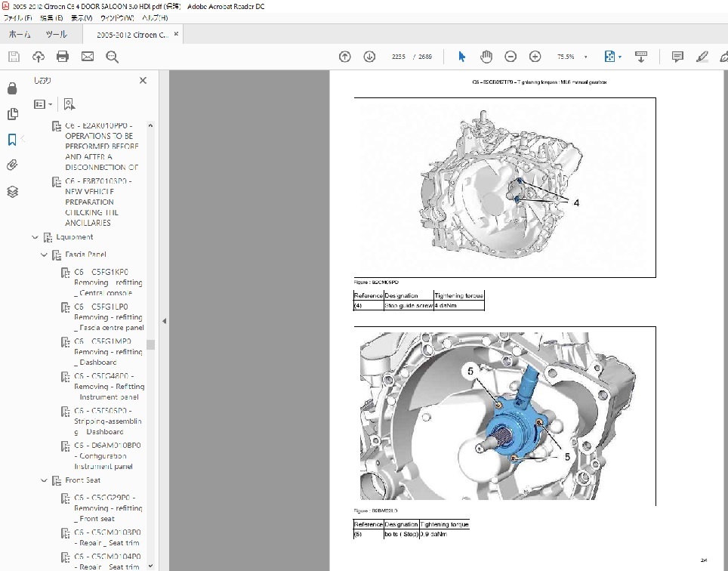Open bookmark C5CG29P0 Front seat

(x=108, y=508)
